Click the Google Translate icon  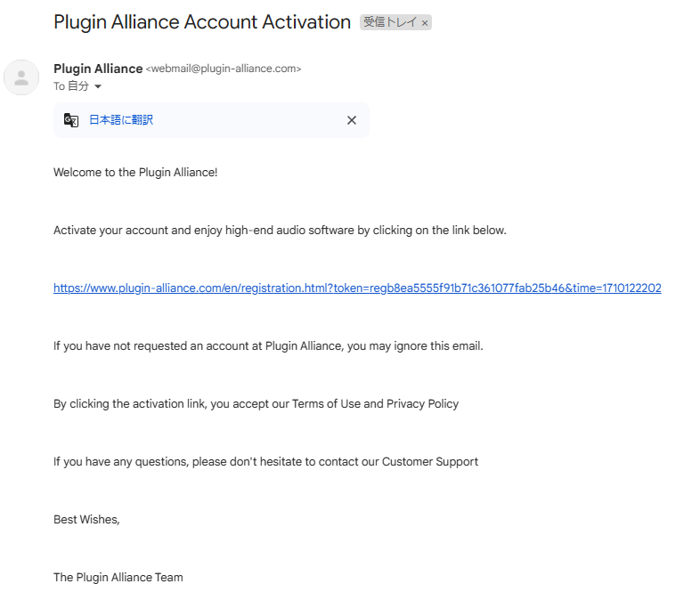pyautogui.click(x=71, y=120)
